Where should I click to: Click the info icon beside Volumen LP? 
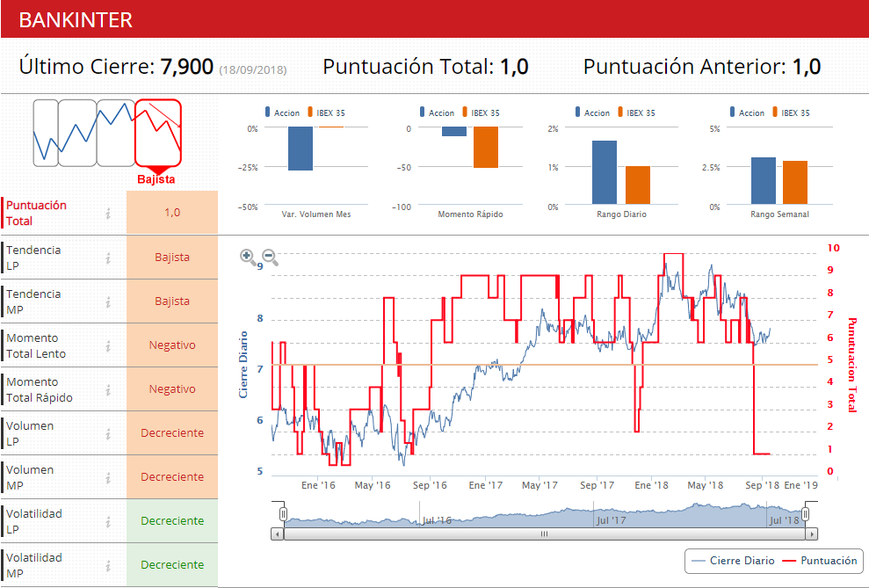pos(109,433)
